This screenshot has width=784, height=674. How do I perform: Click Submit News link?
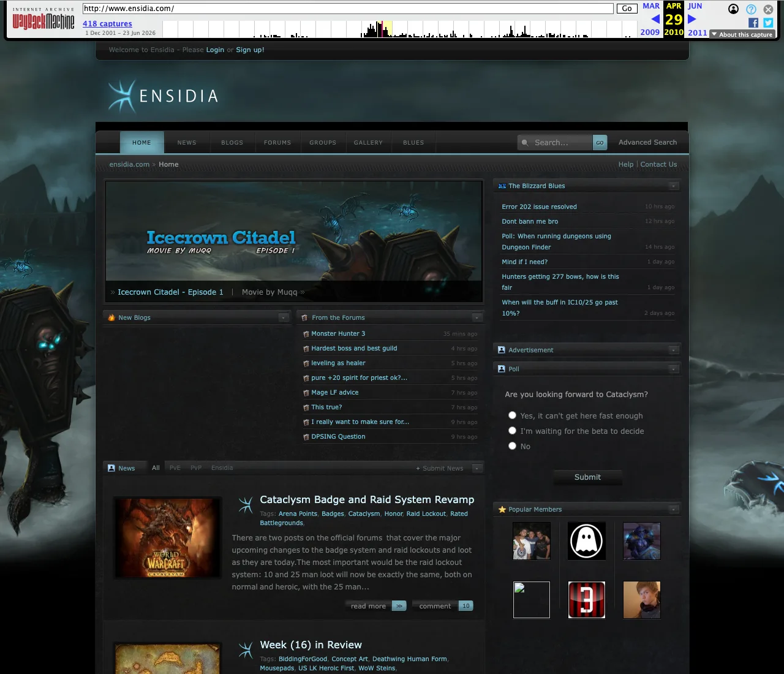click(x=440, y=468)
